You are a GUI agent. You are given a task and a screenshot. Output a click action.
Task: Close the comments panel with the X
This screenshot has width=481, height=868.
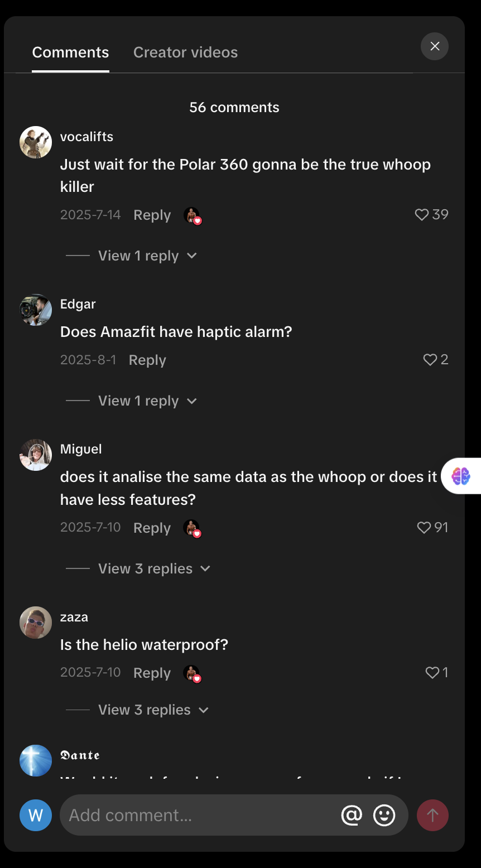click(x=435, y=46)
